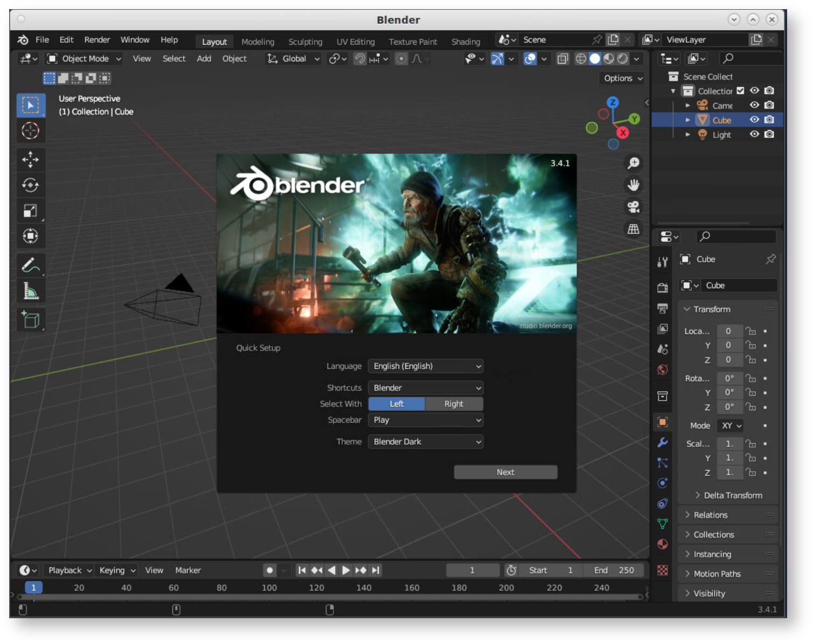Click the Options button in viewport

[623, 78]
